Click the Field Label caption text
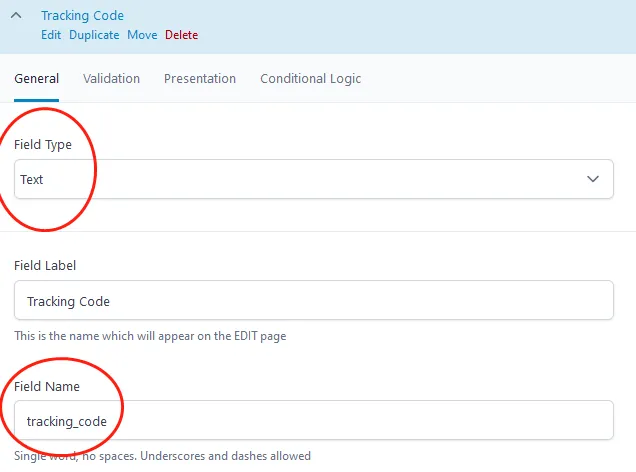The height and width of the screenshot is (472, 636). point(45,266)
